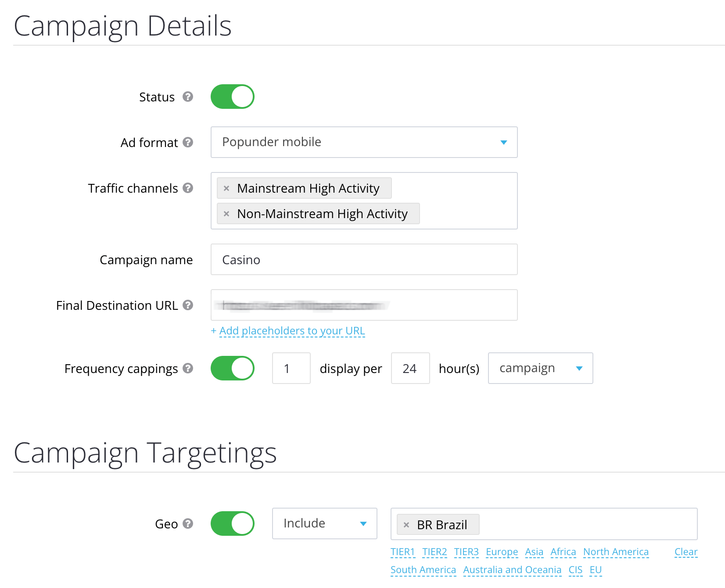Clear all selected geo countries
Image resolution: width=725 pixels, height=588 pixels.
[x=686, y=552]
